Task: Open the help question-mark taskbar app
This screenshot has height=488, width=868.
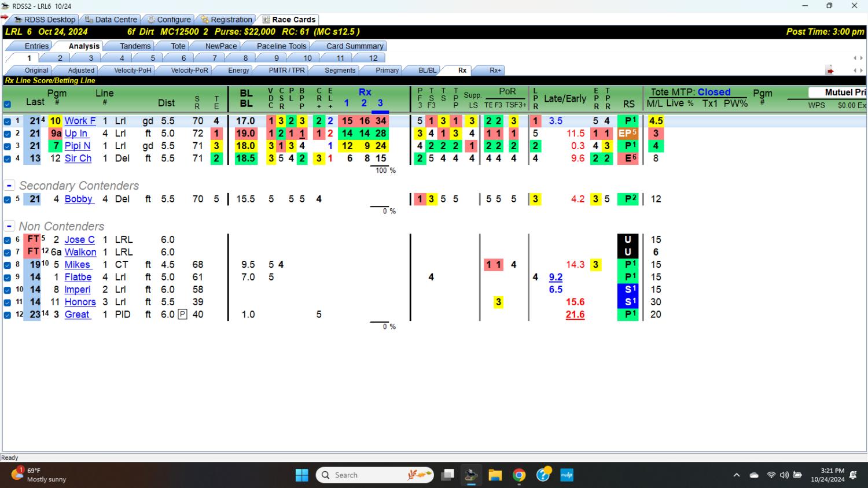Action: click(543, 475)
